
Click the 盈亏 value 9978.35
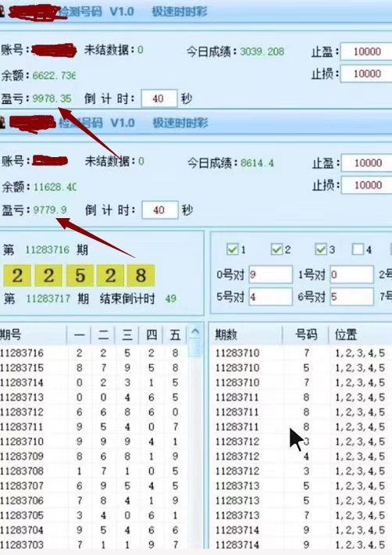pos(52,98)
